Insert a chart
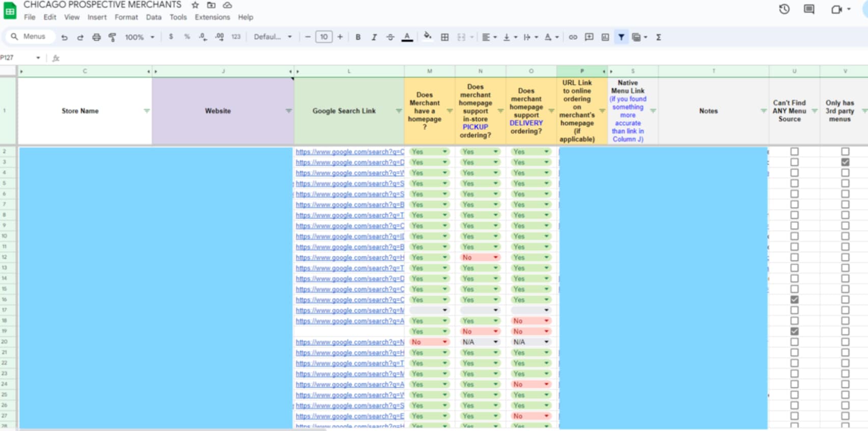This screenshot has height=431, width=868. coord(605,37)
